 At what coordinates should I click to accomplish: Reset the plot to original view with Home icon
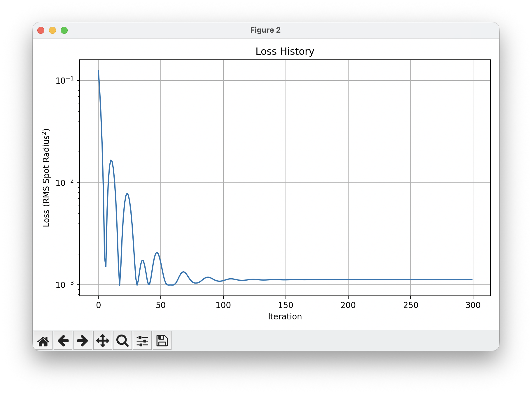[43, 340]
